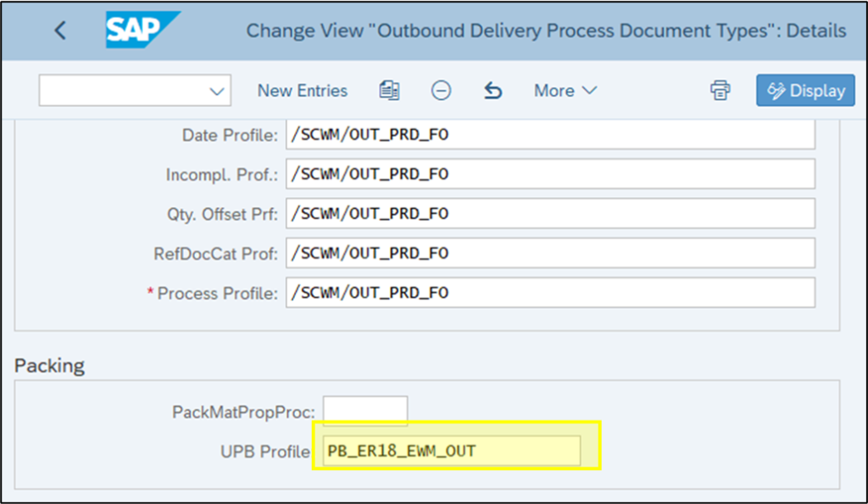The width and height of the screenshot is (868, 504).
Task: Select the Incompl. Prof. input field
Action: pyautogui.click(x=550, y=174)
